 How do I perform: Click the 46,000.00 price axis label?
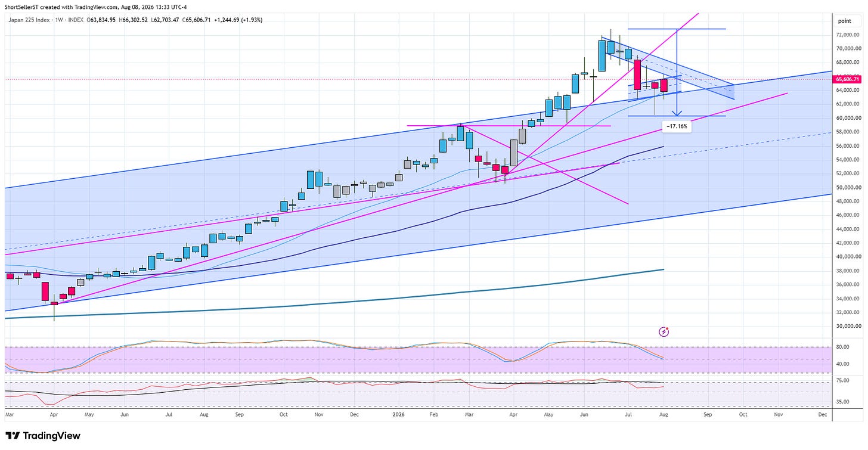tap(847, 215)
